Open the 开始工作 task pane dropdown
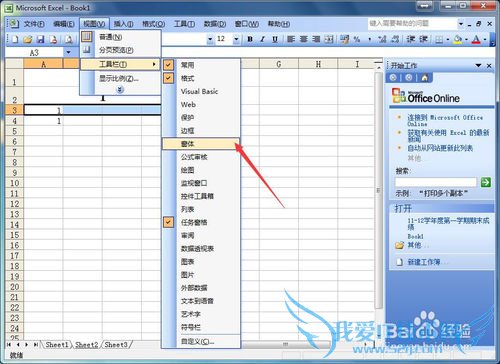 (x=478, y=65)
